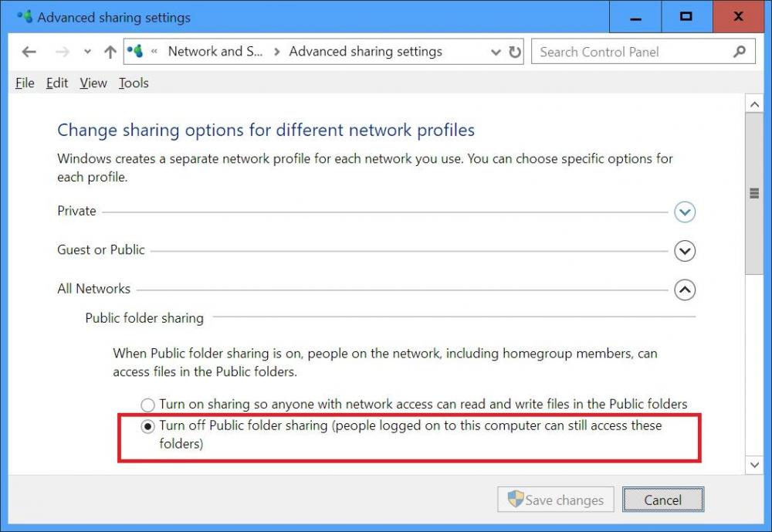Click the Private profile label

(76, 211)
